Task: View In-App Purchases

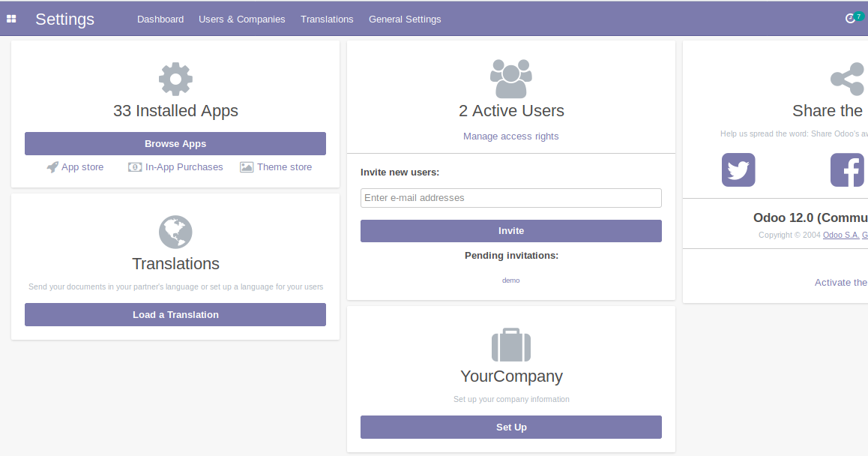Action: (175, 166)
